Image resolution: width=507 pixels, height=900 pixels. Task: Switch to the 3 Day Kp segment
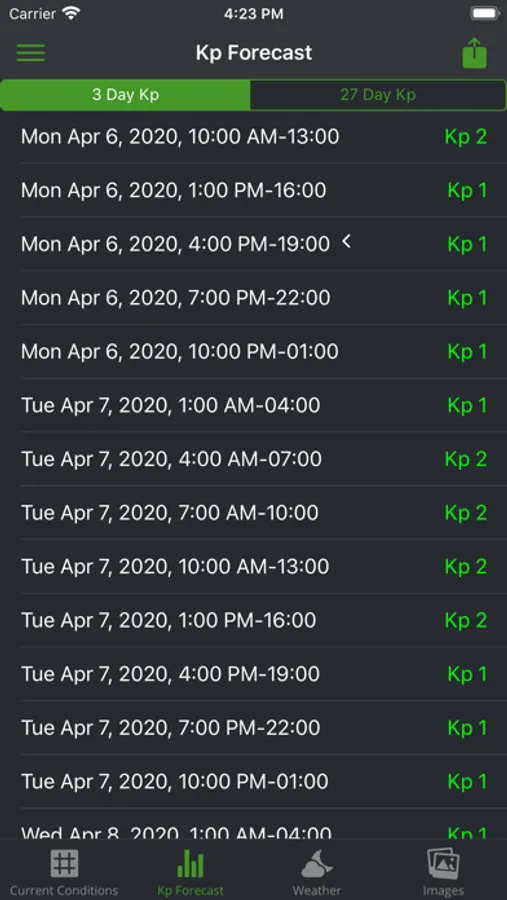[126, 95]
